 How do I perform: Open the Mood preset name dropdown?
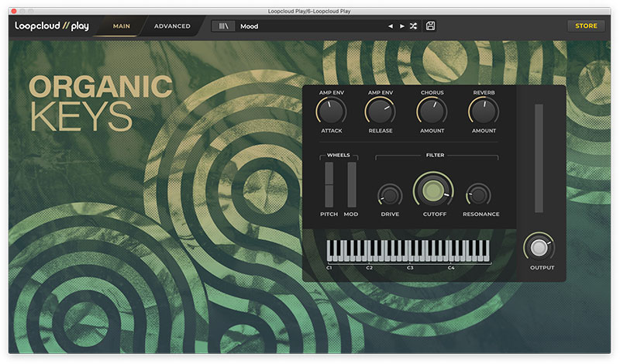click(x=310, y=26)
